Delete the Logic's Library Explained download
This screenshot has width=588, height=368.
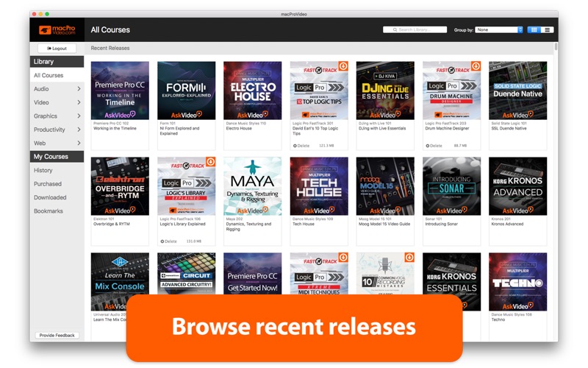(169, 241)
